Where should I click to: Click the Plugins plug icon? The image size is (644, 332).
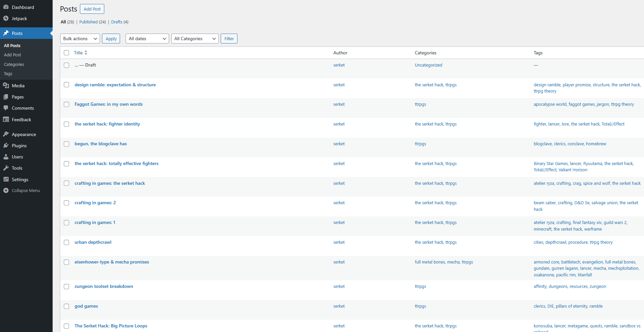6,145
